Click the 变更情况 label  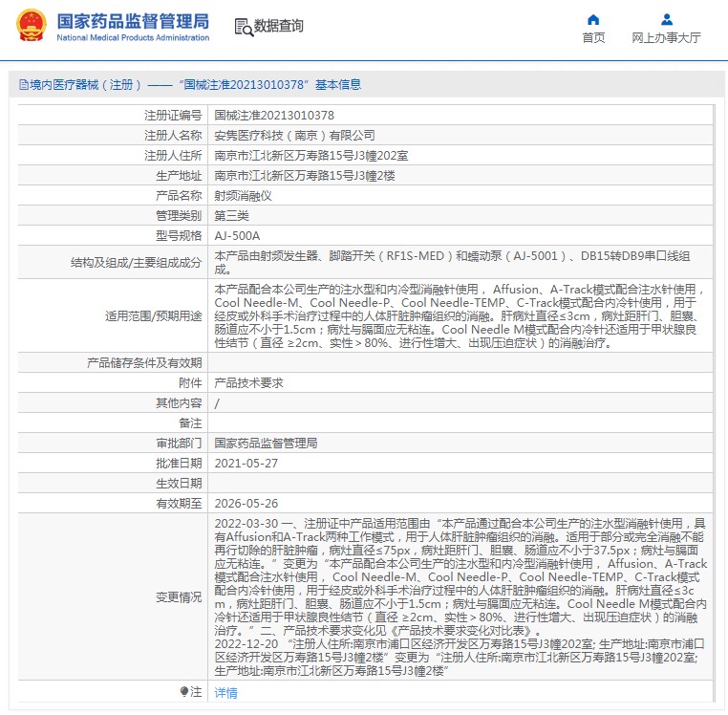tap(179, 597)
